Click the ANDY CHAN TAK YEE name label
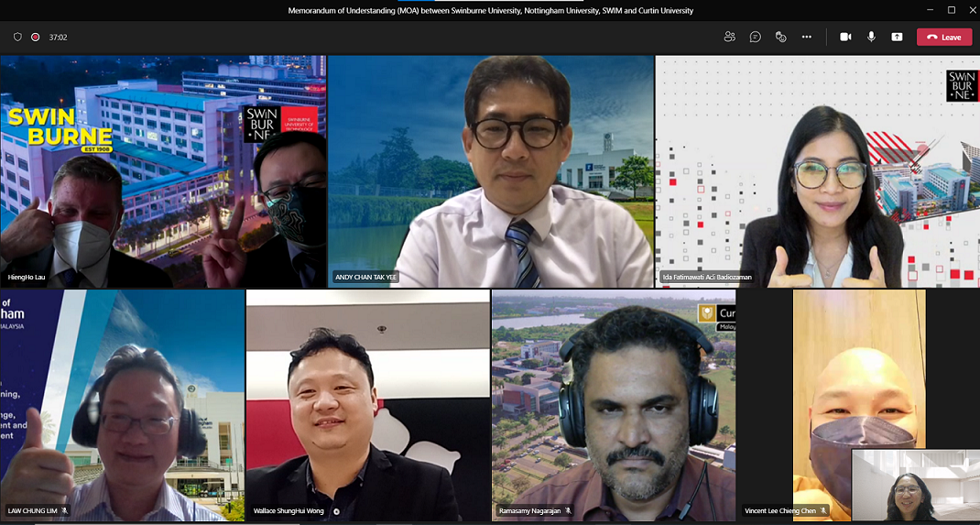Screen dimensions: 980x525 click(365, 277)
